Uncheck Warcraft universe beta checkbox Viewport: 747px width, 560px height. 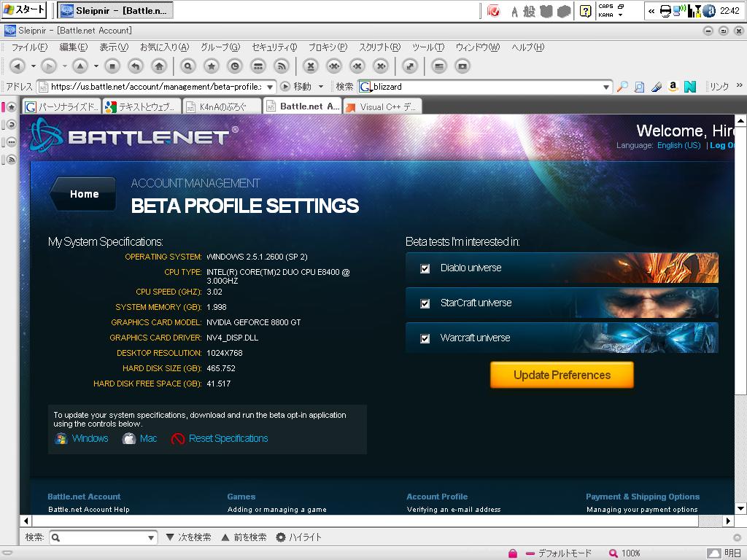(x=425, y=338)
